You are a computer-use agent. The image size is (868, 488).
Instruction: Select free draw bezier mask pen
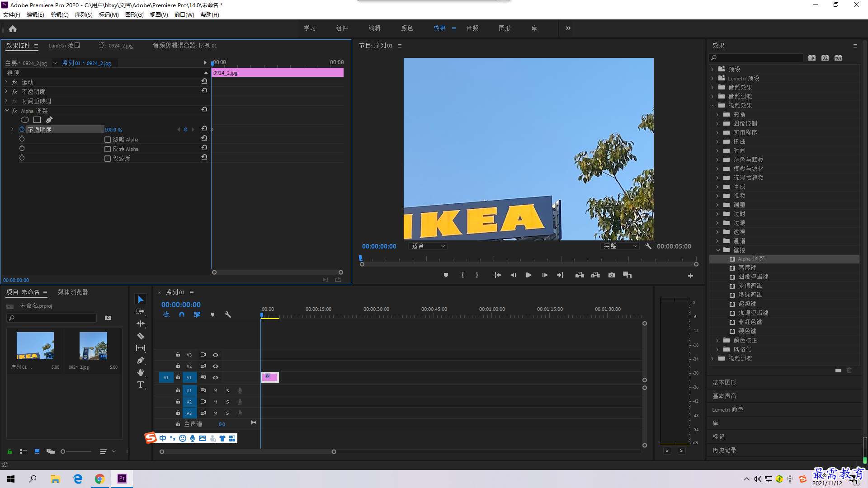pos(49,120)
